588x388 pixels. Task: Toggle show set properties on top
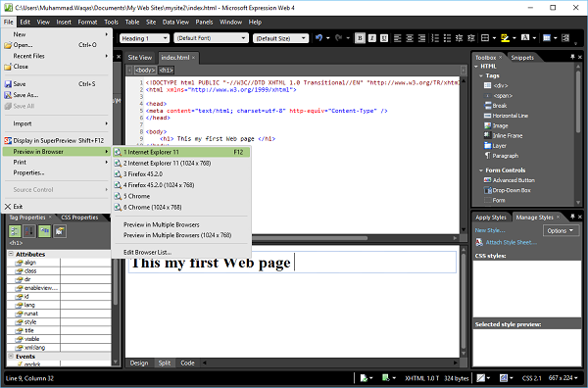coord(45,231)
